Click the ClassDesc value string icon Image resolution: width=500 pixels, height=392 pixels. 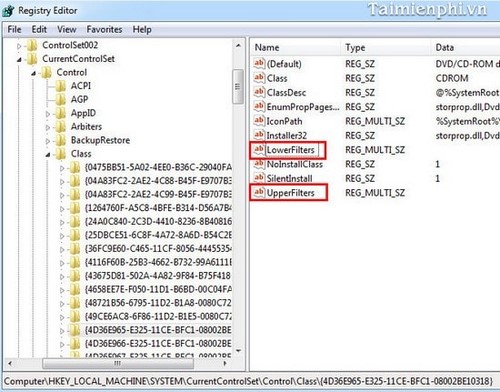tap(259, 92)
